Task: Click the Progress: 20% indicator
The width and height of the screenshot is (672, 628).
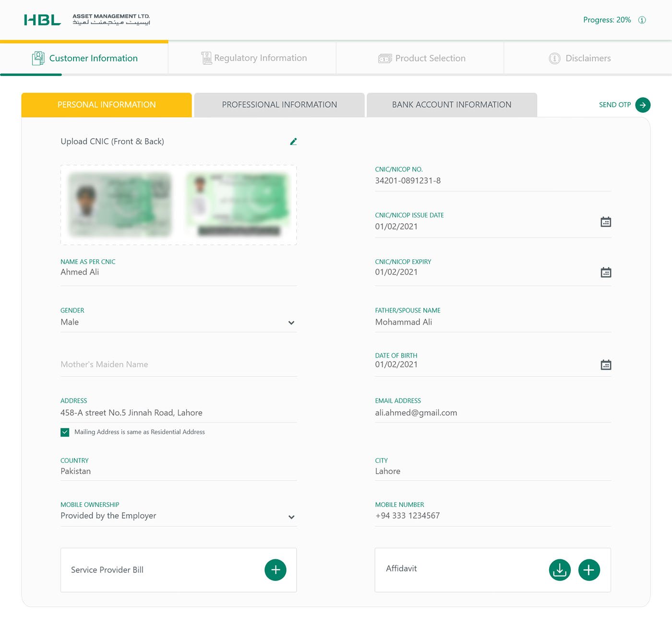Action: coord(607,20)
